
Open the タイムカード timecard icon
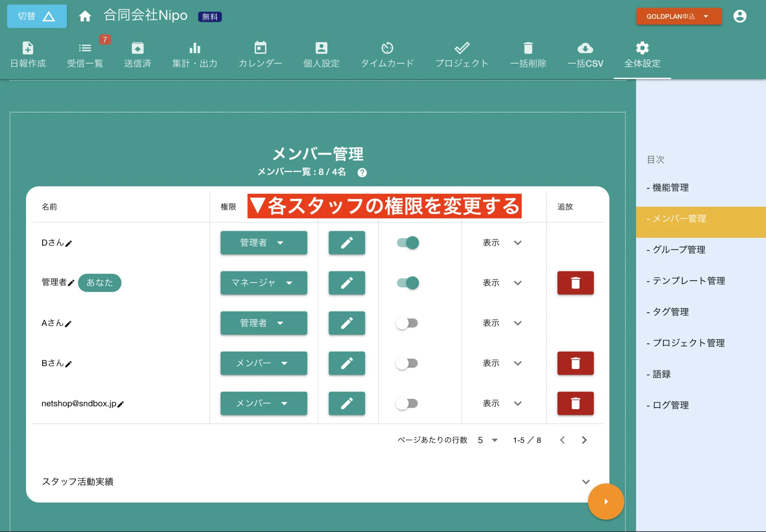click(388, 54)
